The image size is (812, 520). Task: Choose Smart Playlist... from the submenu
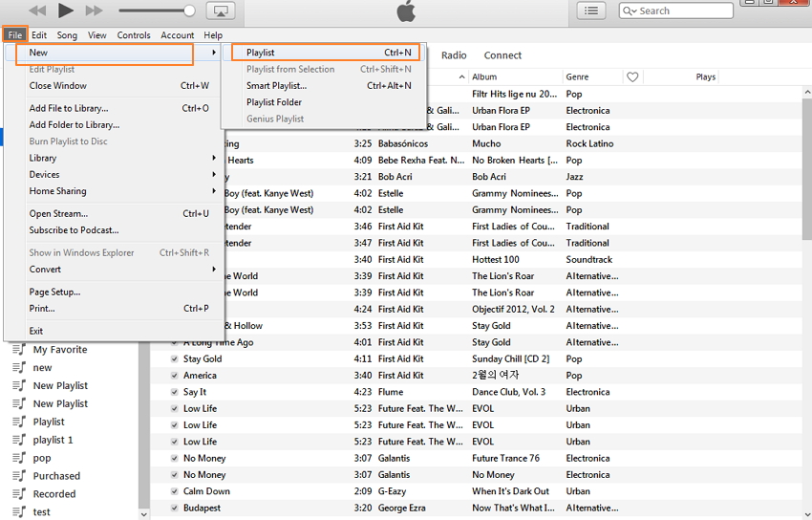pos(276,86)
